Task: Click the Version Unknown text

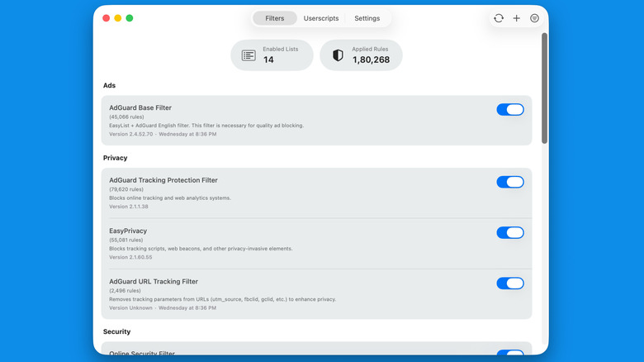Action: (x=130, y=307)
